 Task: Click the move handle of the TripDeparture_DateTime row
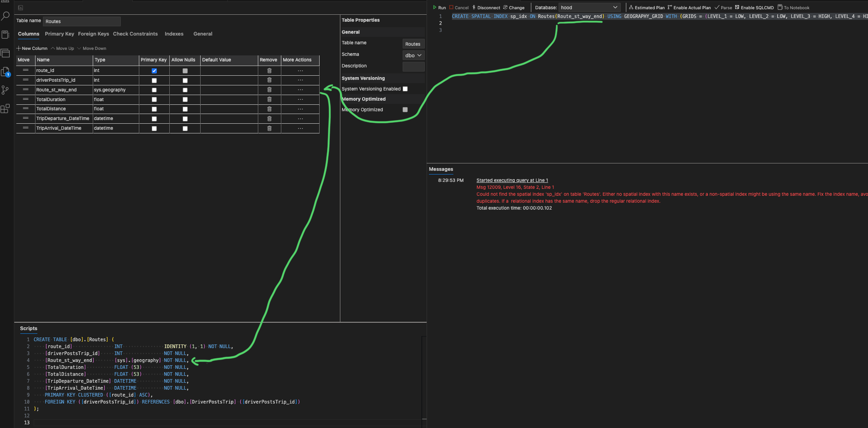[x=25, y=118]
